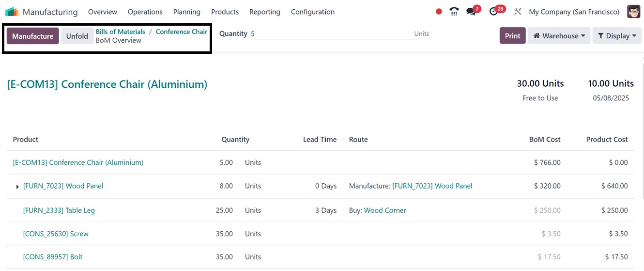Open the VoIP phone dialer icon
644x271 pixels.
click(x=454, y=12)
